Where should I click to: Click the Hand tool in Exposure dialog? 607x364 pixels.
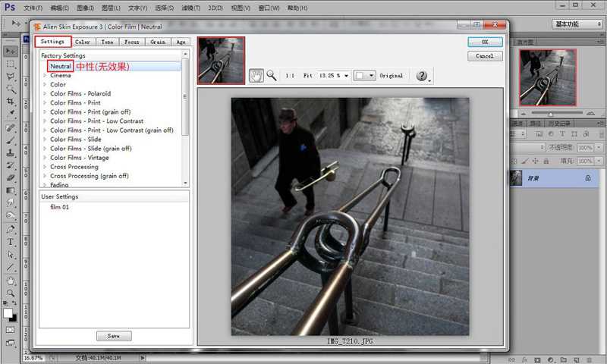point(256,75)
